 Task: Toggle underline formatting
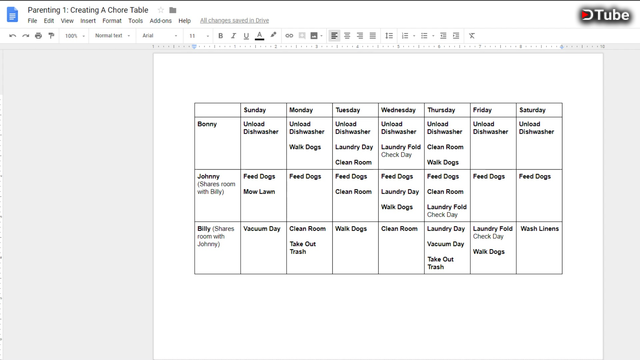(x=246, y=36)
